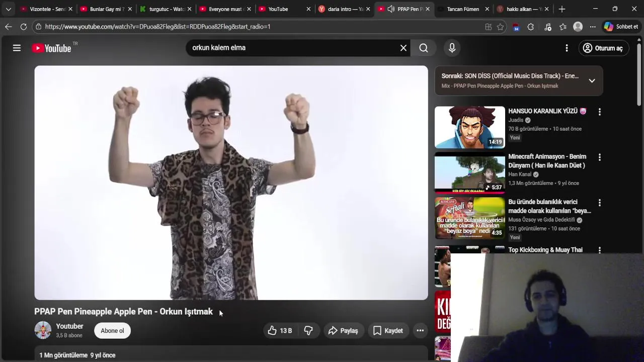Click the address bar URL
644x362 pixels.
(x=157, y=27)
